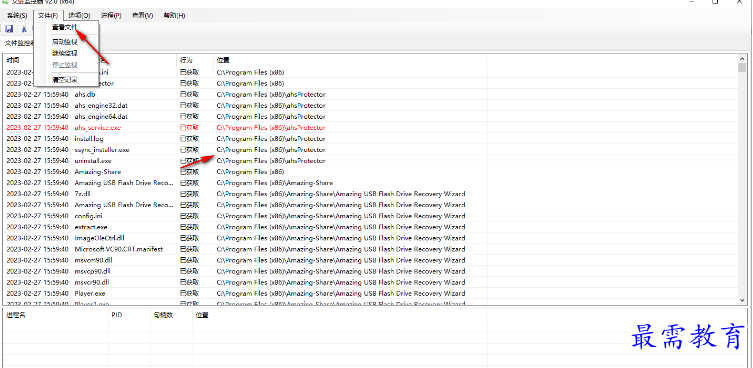
Task: Sort file list by 位置 column header
Action: point(350,60)
